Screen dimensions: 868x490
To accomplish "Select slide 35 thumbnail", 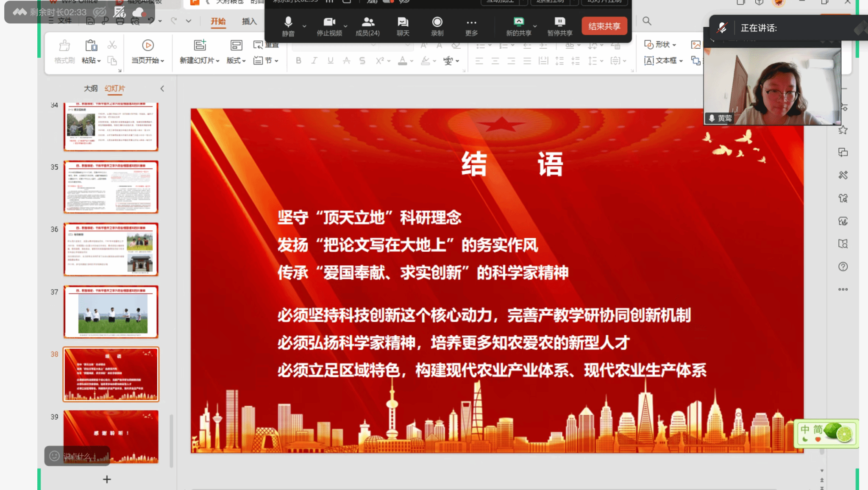I will 111,187.
